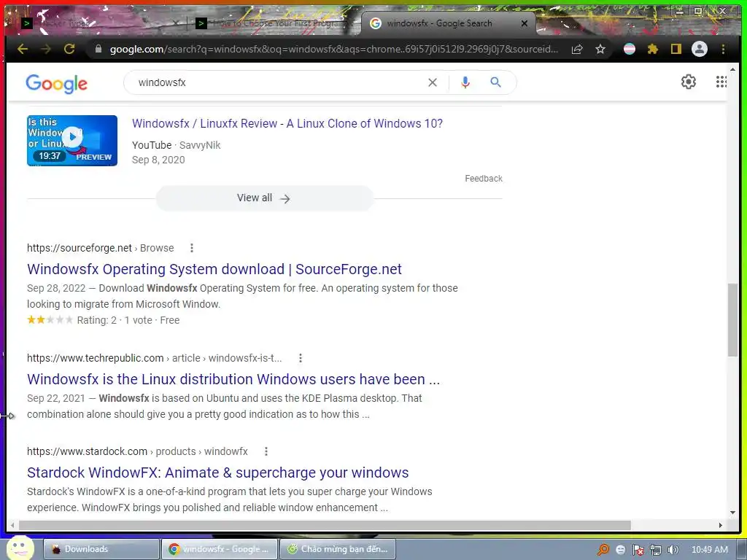Click the SavvyNik channel name text
This screenshot has height=560, width=747.
click(200, 145)
